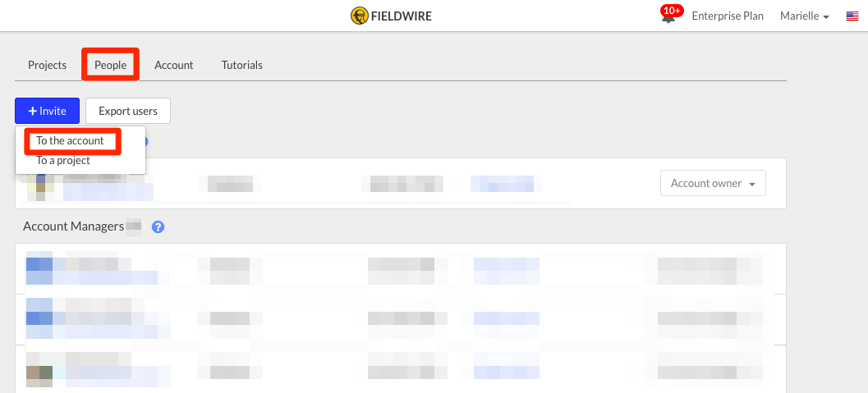The width and height of the screenshot is (868, 393).
Task: Go to the Tutorials tab
Action: click(x=242, y=65)
